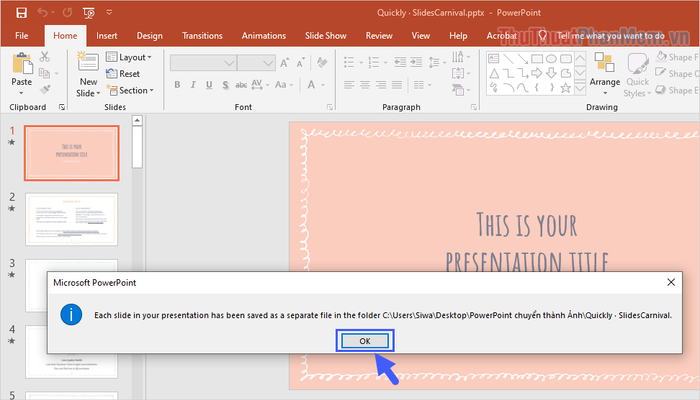Image resolution: width=700 pixels, height=400 pixels.
Task: Click the Paste clipboard icon
Action: tap(21, 64)
